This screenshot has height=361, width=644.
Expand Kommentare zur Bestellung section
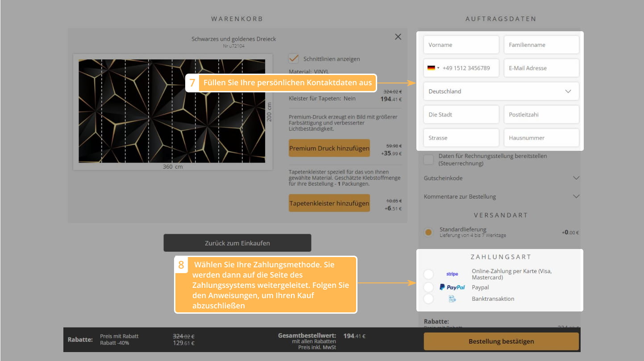(x=501, y=196)
